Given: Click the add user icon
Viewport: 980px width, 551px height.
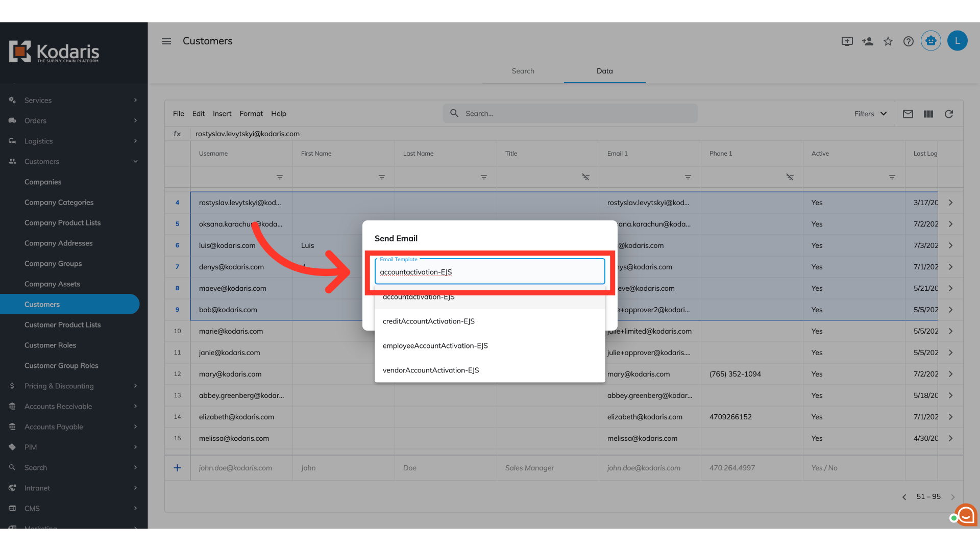Looking at the screenshot, I should (867, 41).
